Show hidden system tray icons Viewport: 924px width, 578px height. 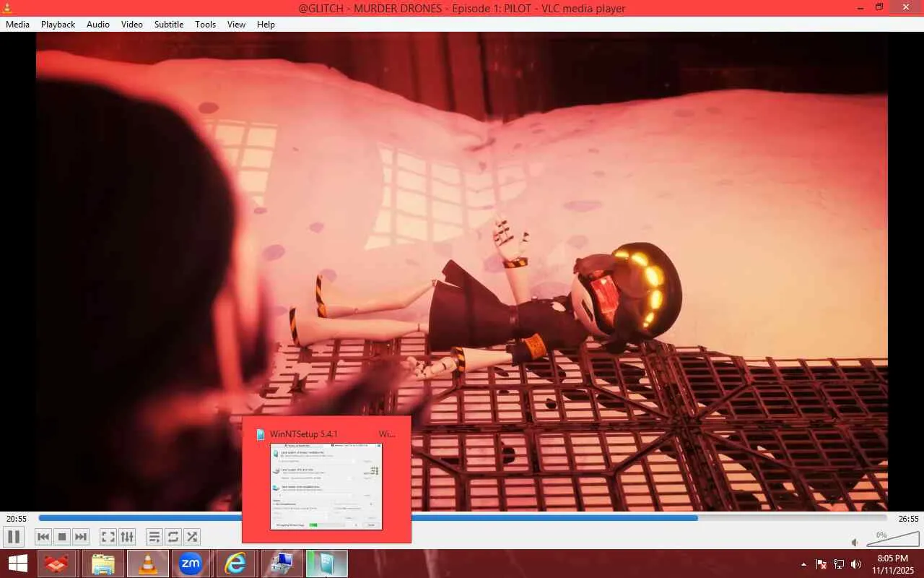pos(803,564)
